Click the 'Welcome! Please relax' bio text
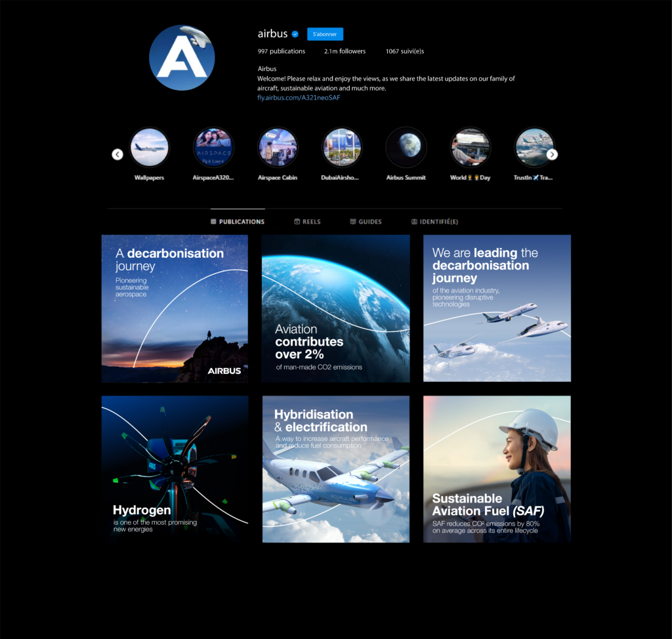The height and width of the screenshot is (639, 672). [x=386, y=83]
